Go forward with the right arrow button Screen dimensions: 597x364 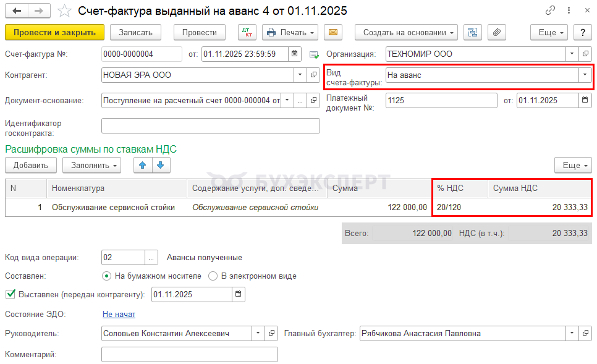[39, 11]
